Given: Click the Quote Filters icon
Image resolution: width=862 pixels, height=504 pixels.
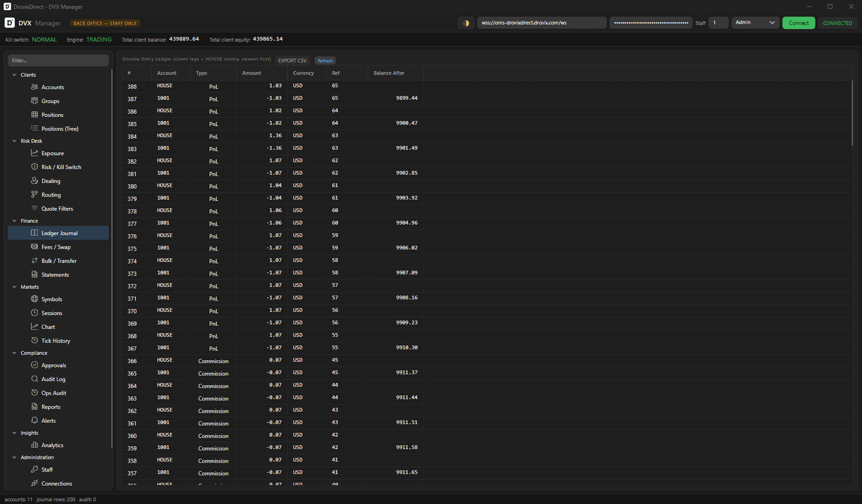Looking at the screenshot, I should (34, 208).
